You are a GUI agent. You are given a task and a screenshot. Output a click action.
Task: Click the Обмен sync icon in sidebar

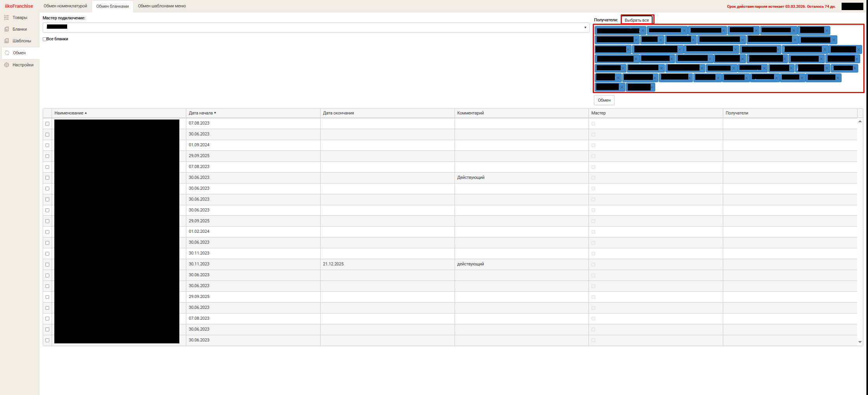coord(7,53)
